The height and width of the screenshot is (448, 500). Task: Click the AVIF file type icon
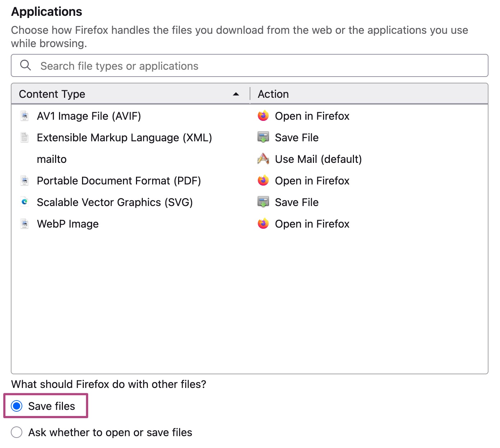(x=24, y=116)
